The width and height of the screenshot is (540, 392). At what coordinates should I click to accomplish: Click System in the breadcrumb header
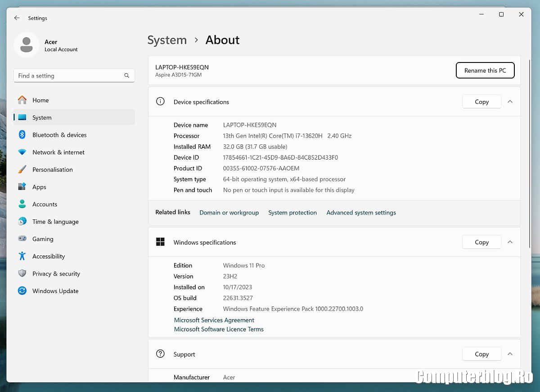pyautogui.click(x=167, y=40)
